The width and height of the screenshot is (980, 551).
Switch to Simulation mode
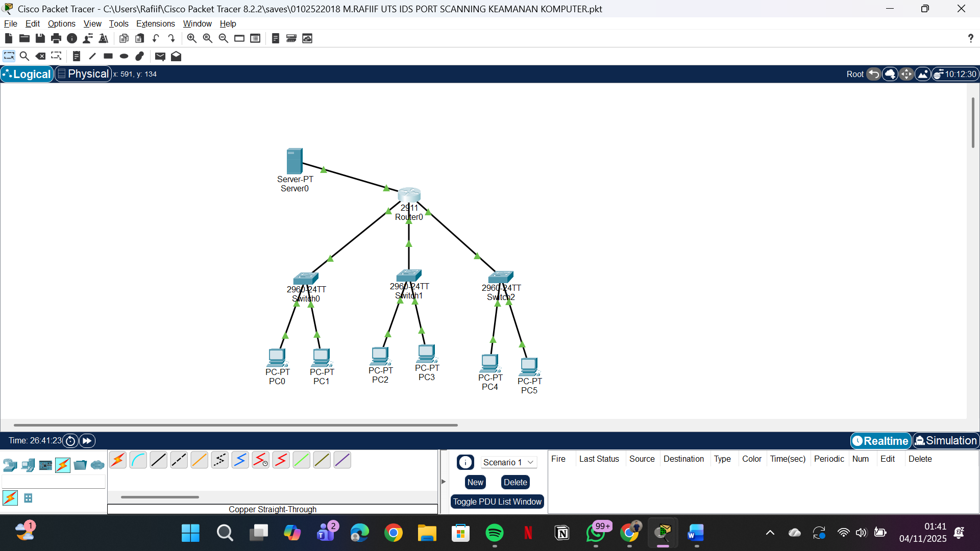946,440
